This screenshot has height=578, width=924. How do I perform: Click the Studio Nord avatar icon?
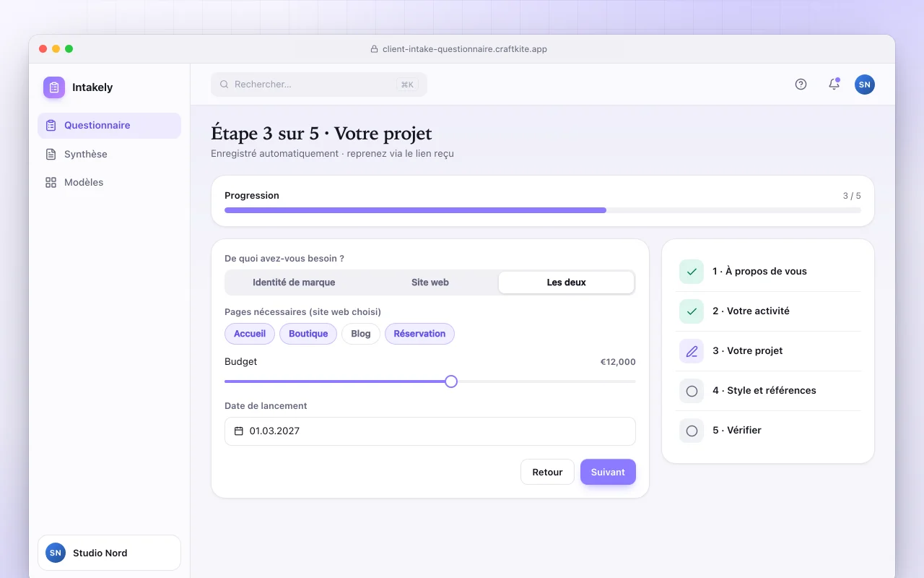(x=56, y=553)
